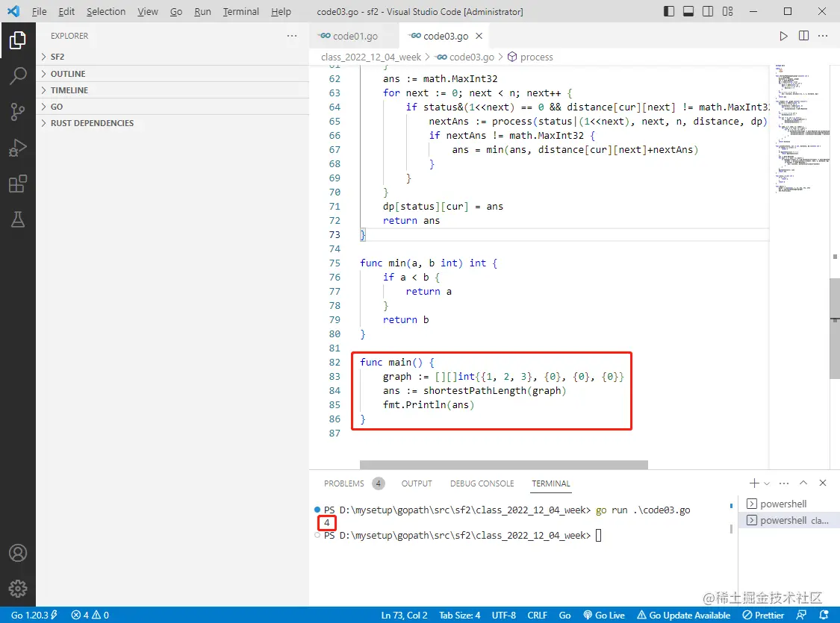Screen dimensions: 840x623
Task: Open Source Control view
Action: click(18, 112)
